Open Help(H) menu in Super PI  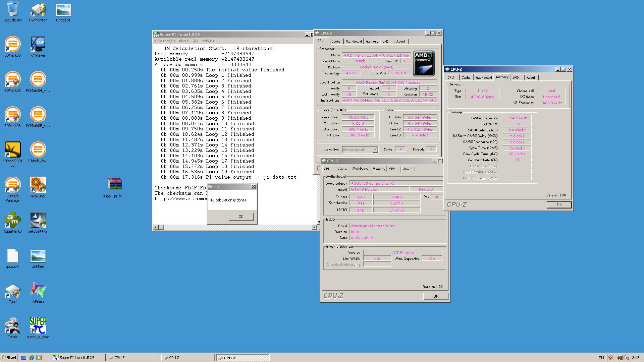tap(208, 41)
